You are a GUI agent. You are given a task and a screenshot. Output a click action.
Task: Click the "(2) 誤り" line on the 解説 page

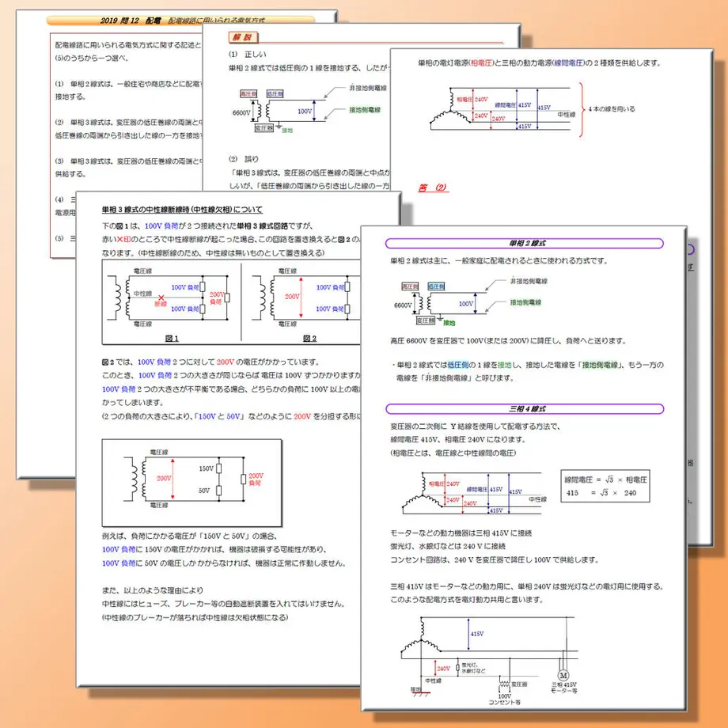(x=243, y=159)
